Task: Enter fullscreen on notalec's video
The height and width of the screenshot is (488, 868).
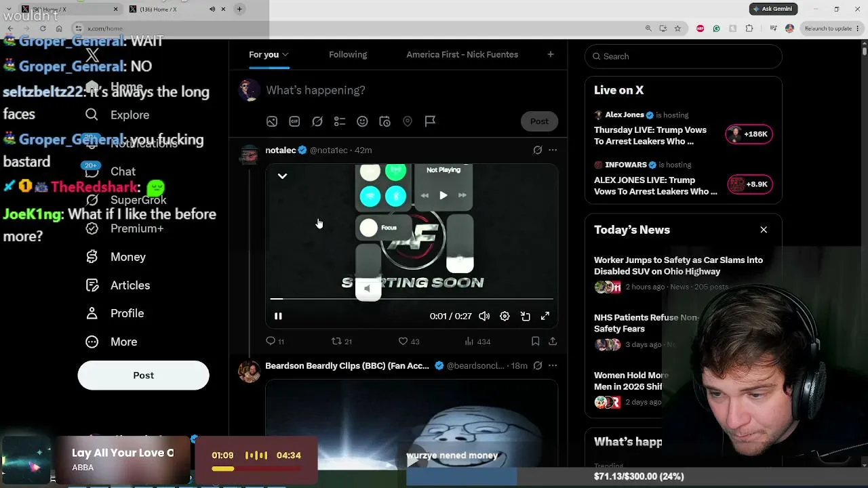Action: coord(545,316)
